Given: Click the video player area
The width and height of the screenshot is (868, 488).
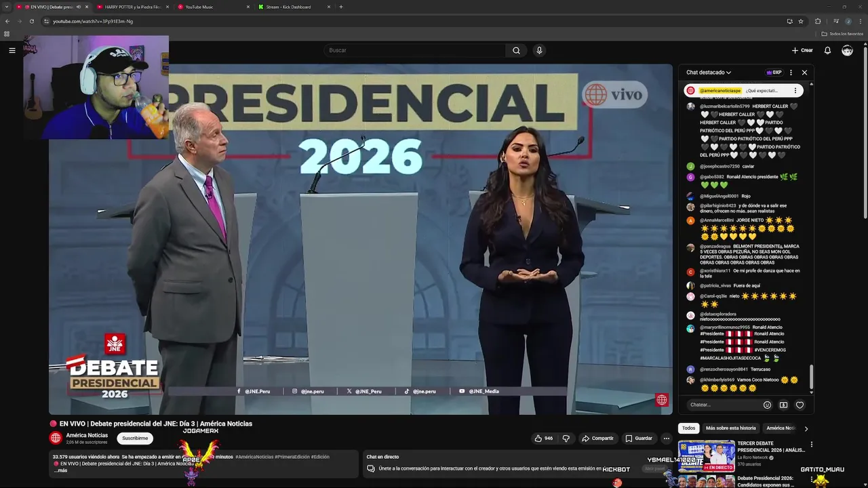Looking at the screenshot, I should click(361, 239).
